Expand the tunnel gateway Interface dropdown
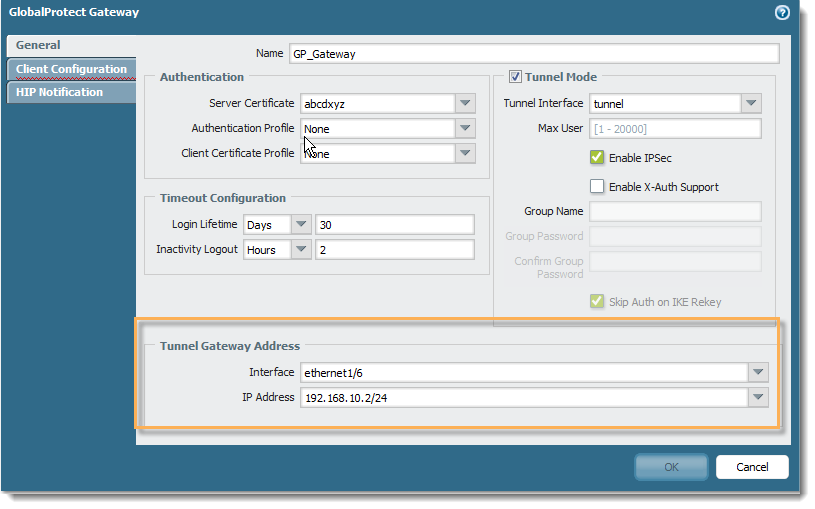Image resolution: width=815 pixels, height=509 pixels. pos(758,372)
